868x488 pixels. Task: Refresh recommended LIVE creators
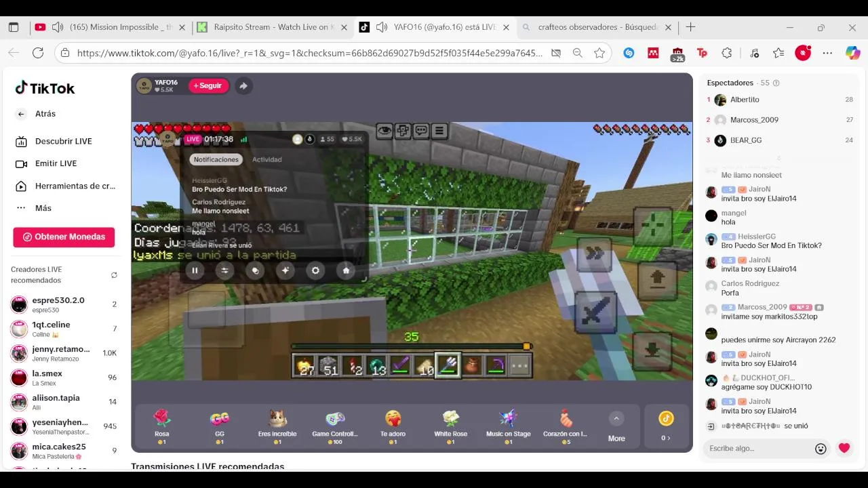[114, 275]
